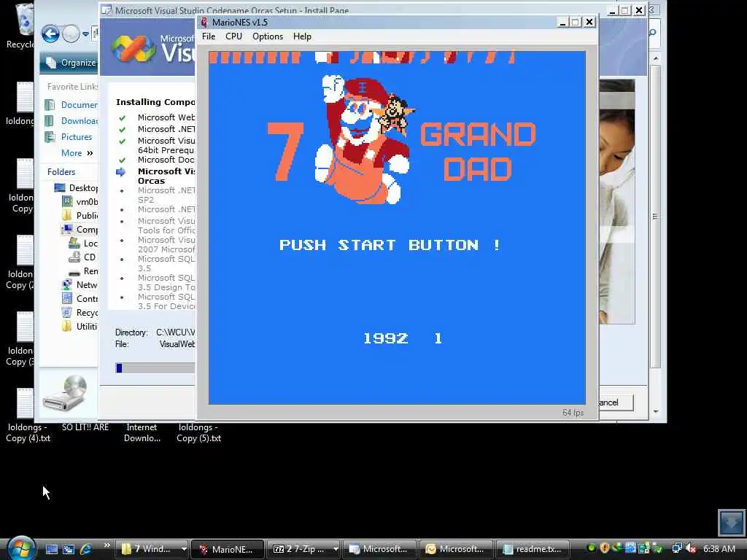This screenshot has width=747, height=560.
Task: Click the Cancel button in setup window
Action: pyautogui.click(x=616, y=402)
